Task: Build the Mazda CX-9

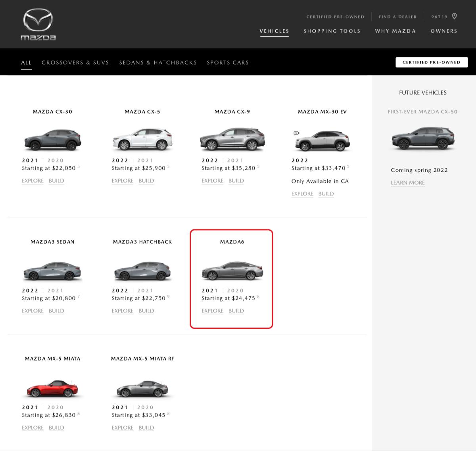Action: [x=236, y=181]
